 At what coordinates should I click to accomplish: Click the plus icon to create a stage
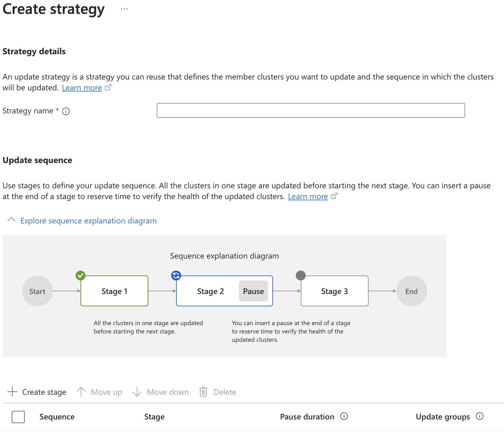click(x=12, y=392)
